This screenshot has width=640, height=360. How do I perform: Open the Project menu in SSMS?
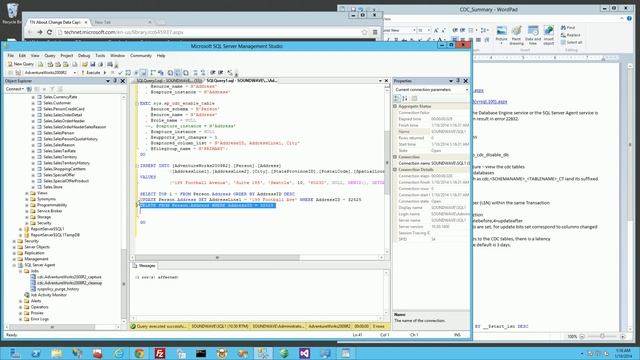point(67,56)
